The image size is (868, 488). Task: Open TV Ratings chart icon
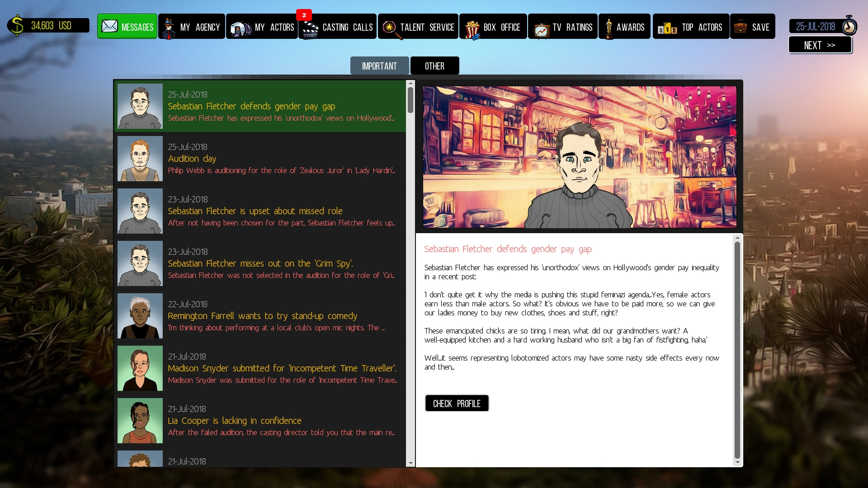tap(541, 30)
